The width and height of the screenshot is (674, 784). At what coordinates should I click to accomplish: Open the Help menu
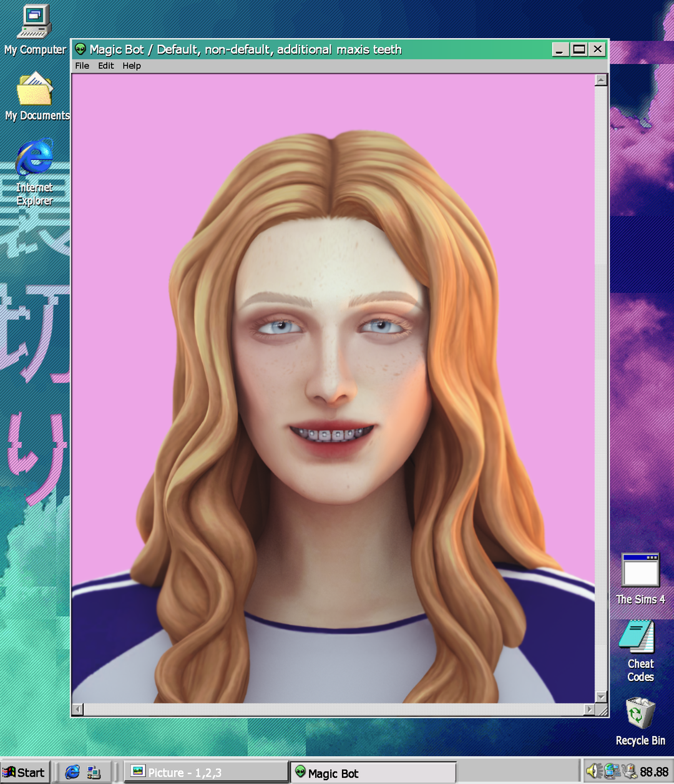(131, 66)
